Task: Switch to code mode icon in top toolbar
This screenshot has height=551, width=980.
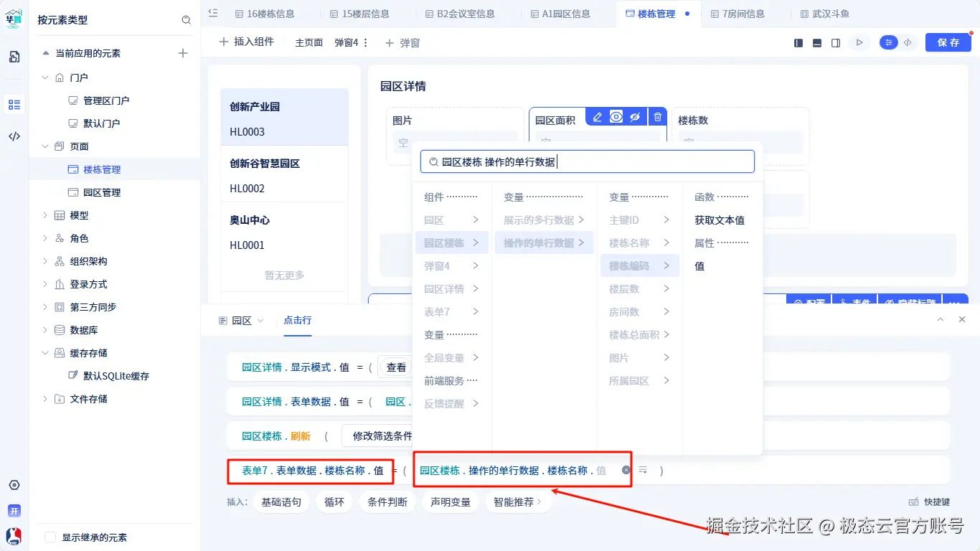Action: (x=908, y=43)
